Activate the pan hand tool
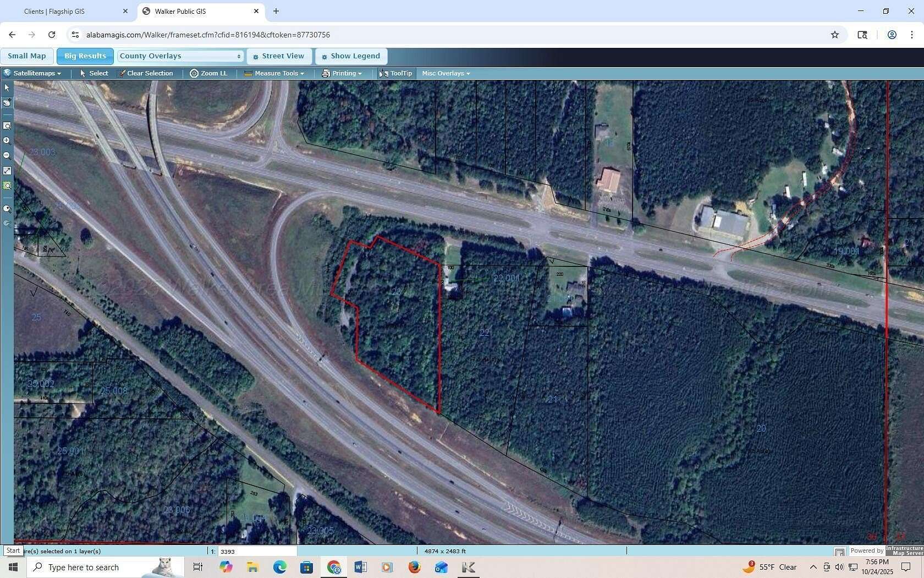The width and height of the screenshot is (924, 578). (x=7, y=102)
